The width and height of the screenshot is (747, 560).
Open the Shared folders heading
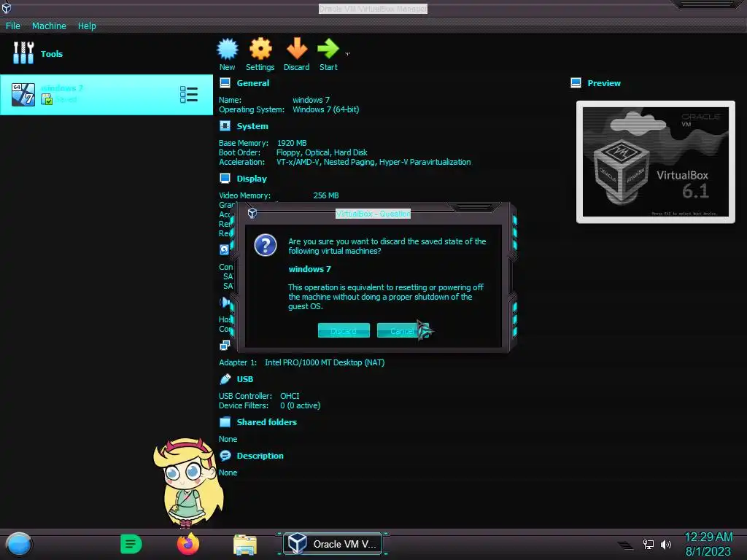[267, 422]
